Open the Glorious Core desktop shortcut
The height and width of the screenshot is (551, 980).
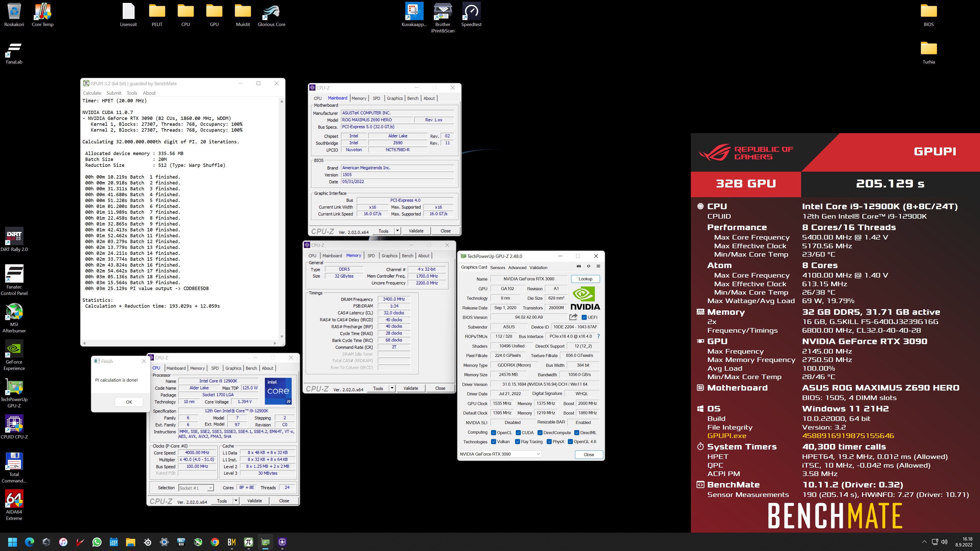(x=271, y=15)
